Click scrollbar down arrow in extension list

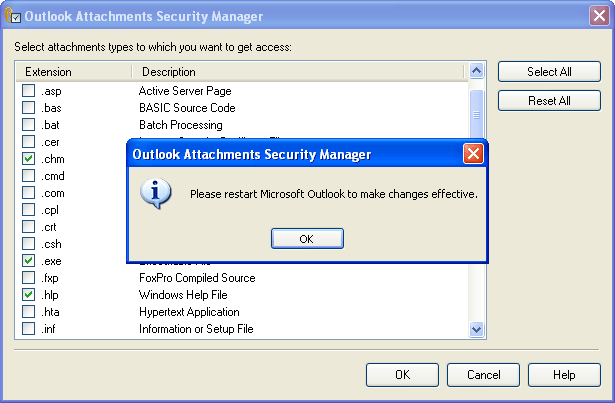(476, 329)
